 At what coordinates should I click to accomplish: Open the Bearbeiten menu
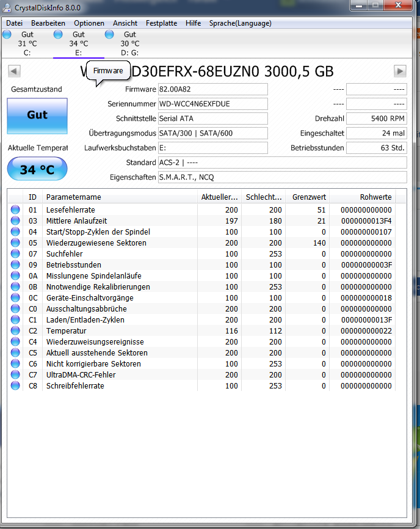(x=48, y=23)
